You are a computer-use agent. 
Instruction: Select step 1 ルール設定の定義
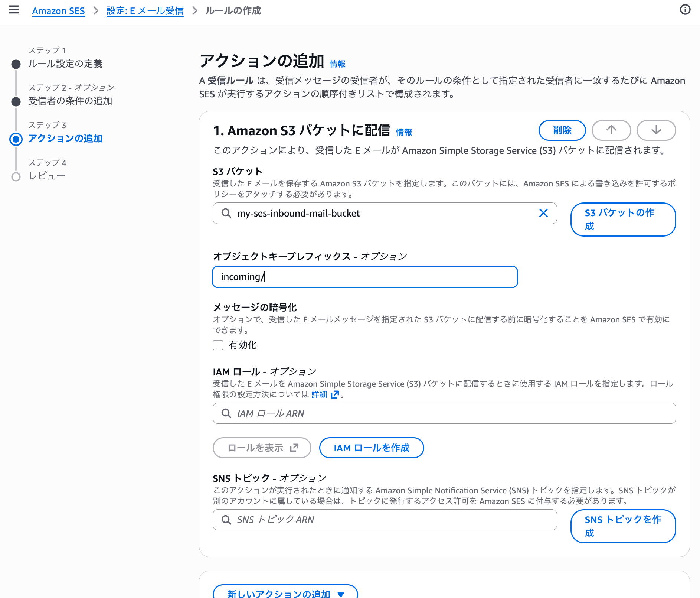click(x=65, y=64)
